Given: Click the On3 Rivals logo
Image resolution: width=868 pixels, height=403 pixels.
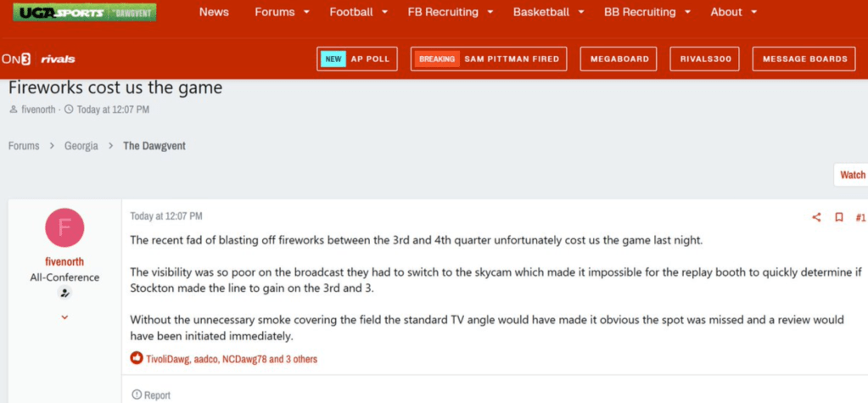Looking at the screenshot, I should click(x=38, y=59).
